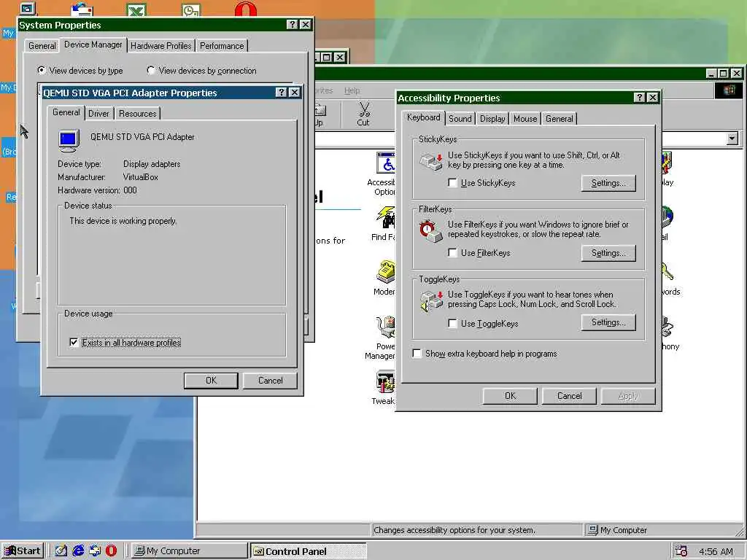Select View devices by connection radio button
The width and height of the screenshot is (747, 560).
click(x=151, y=70)
